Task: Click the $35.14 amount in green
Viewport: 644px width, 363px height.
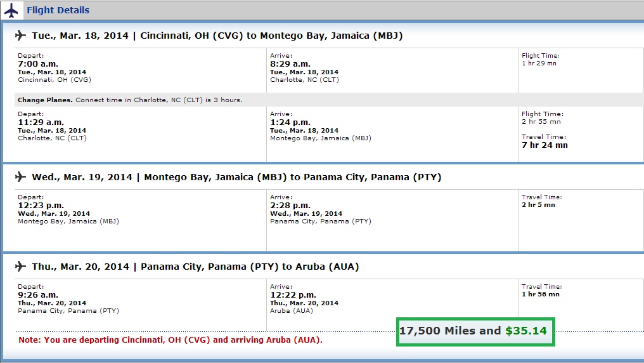Action: 525,331
